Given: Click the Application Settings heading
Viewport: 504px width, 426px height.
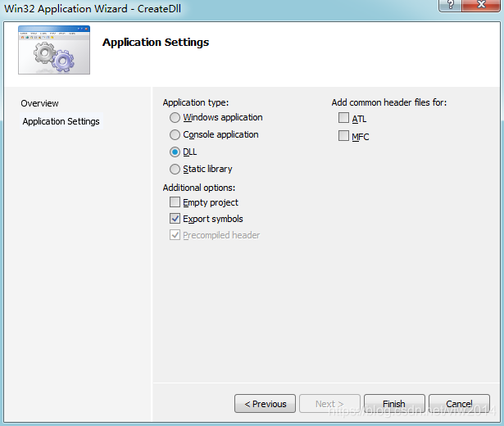Looking at the screenshot, I should [x=156, y=43].
